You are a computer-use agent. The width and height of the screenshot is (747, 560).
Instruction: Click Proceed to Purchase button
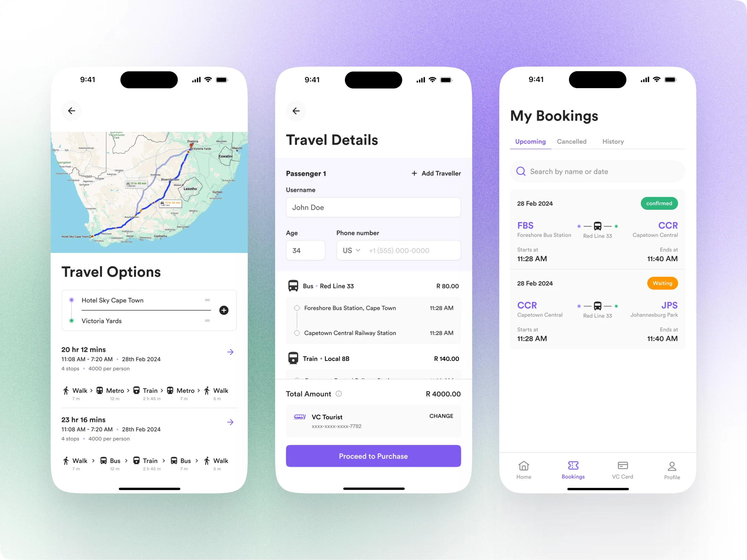pyautogui.click(x=374, y=456)
